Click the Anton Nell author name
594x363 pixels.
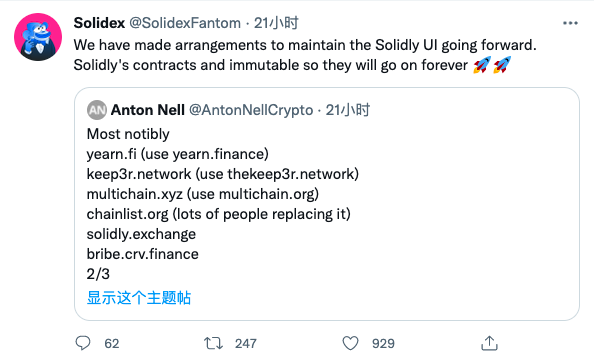(148, 110)
